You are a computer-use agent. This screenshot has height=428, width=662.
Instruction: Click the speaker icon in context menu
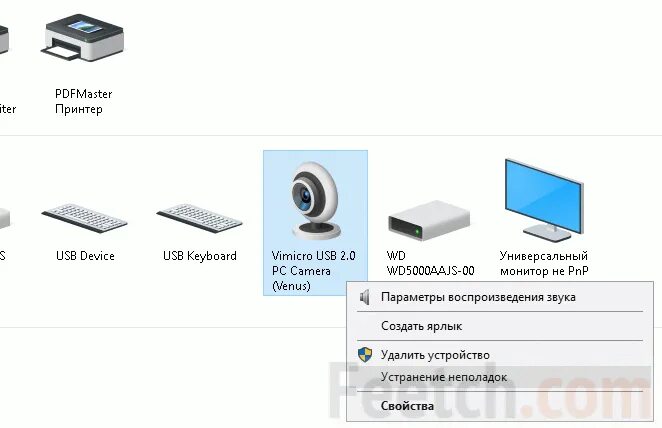coord(365,297)
